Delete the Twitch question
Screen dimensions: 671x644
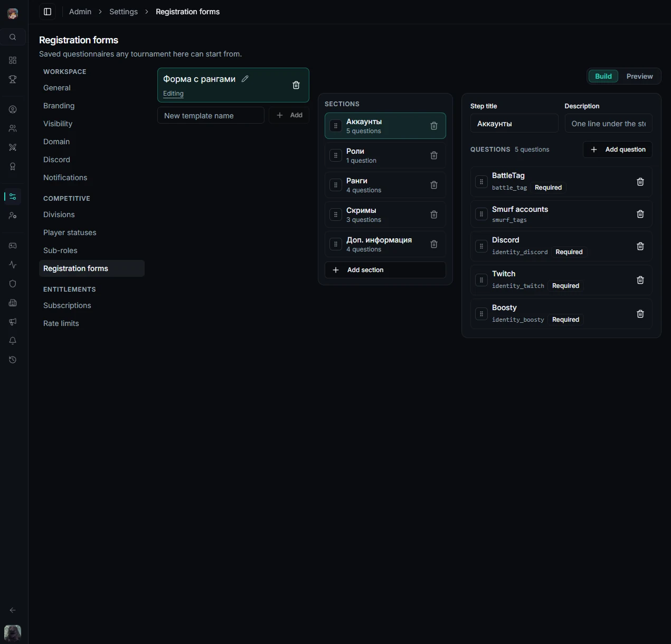640,280
